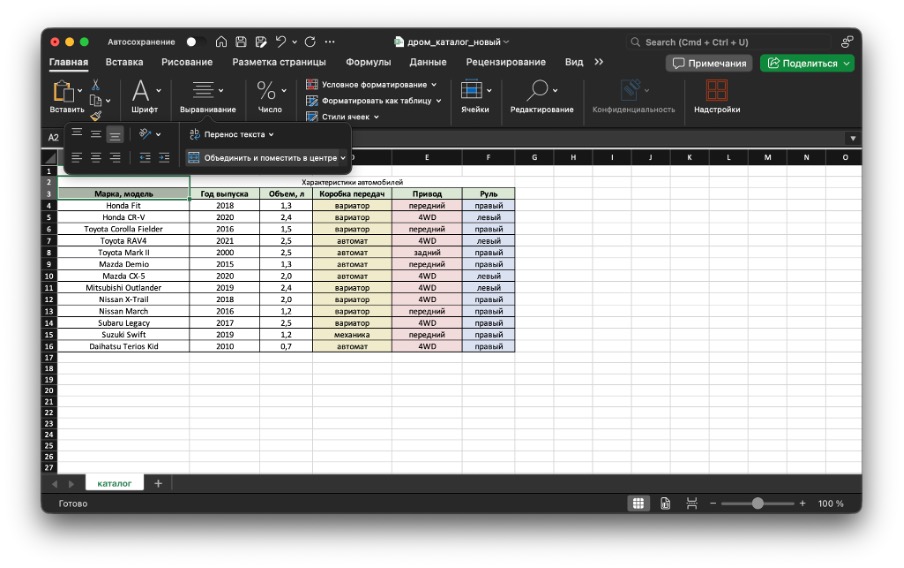
Task: Open the orientation options dropdown arrow
Action: point(158,134)
